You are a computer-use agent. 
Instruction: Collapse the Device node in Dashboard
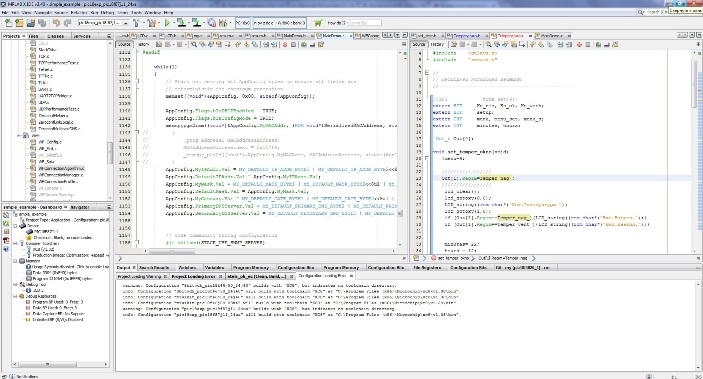click(15, 226)
